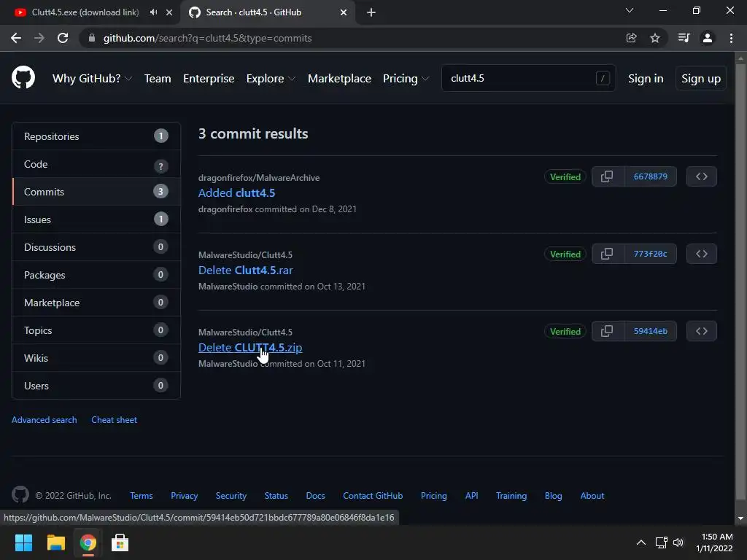Click the Sign up button
The width and height of the screenshot is (747, 560).
pyautogui.click(x=701, y=79)
